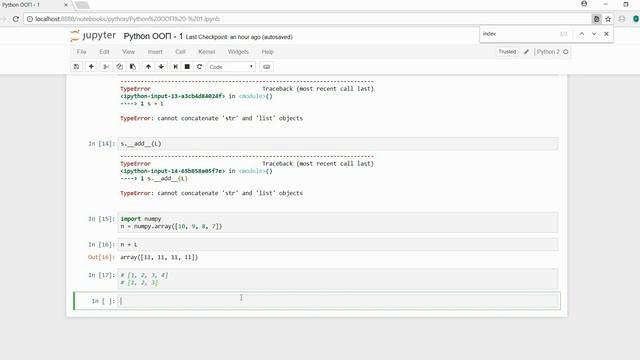Click the Python 2 kernel label

coord(548,52)
